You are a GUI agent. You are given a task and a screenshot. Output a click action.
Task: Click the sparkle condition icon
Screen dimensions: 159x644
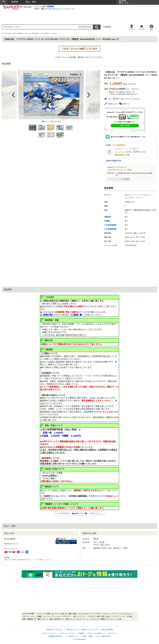(106, 104)
